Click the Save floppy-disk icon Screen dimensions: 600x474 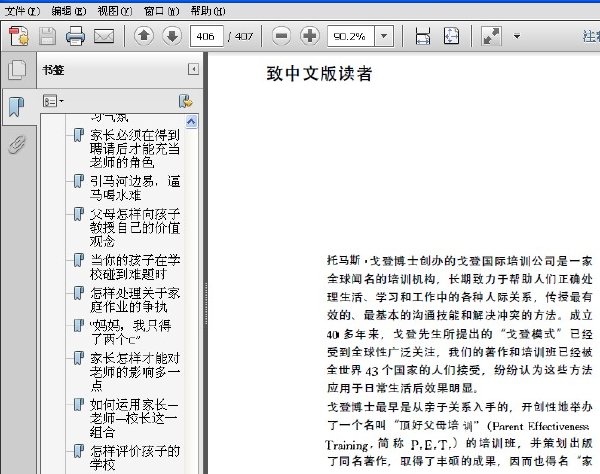point(47,36)
